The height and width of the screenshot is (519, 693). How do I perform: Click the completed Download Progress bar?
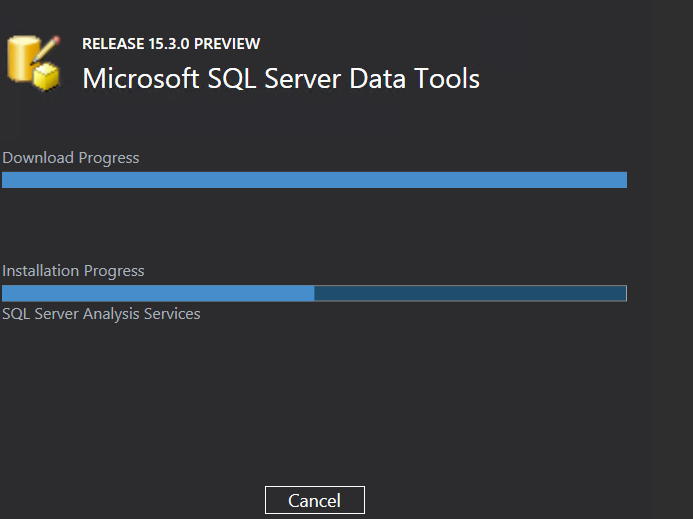click(x=314, y=180)
